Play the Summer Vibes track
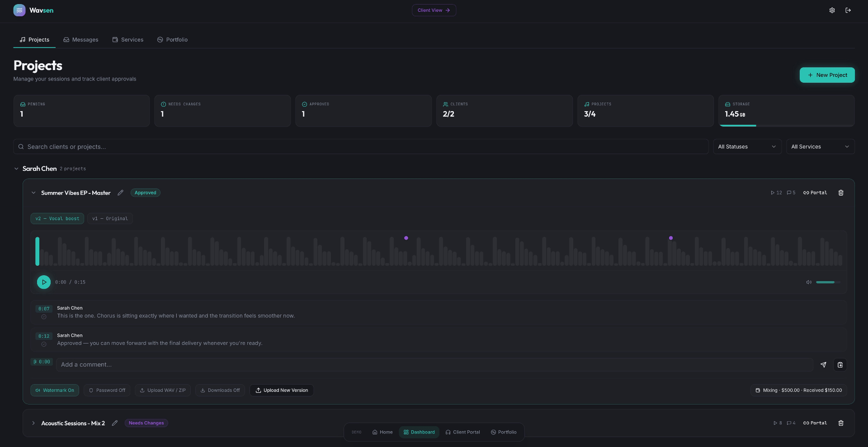The width and height of the screenshot is (868, 447). (x=44, y=282)
